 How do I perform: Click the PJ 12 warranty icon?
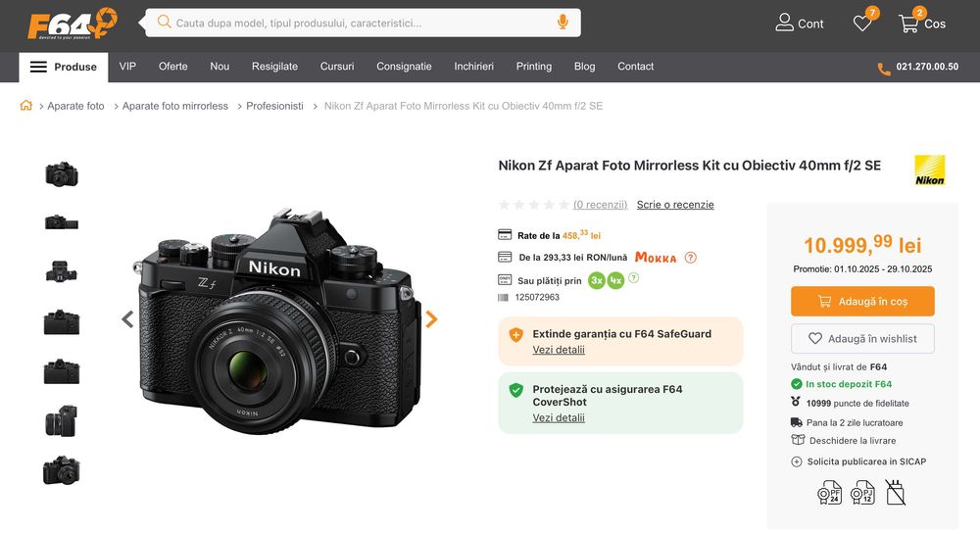(x=862, y=493)
